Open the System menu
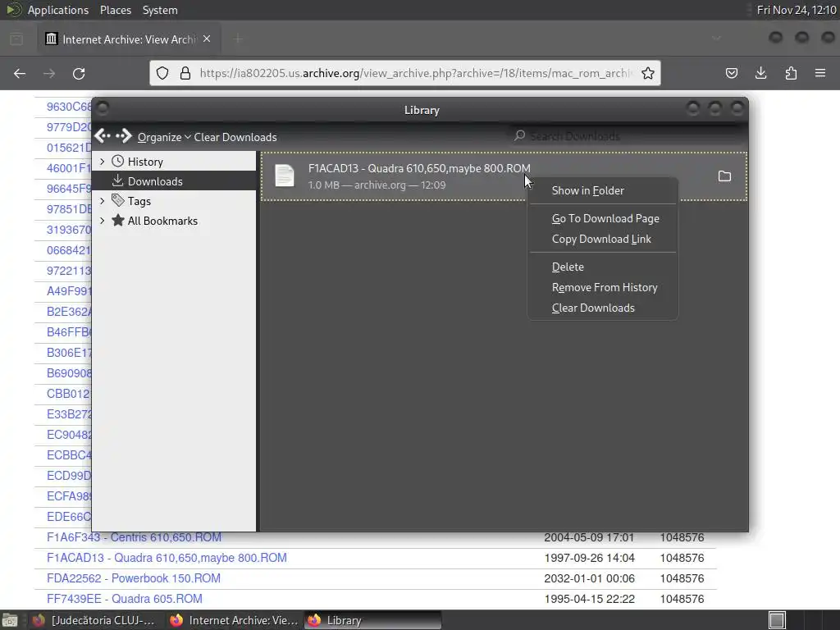The height and width of the screenshot is (630, 840). click(x=160, y=10)
